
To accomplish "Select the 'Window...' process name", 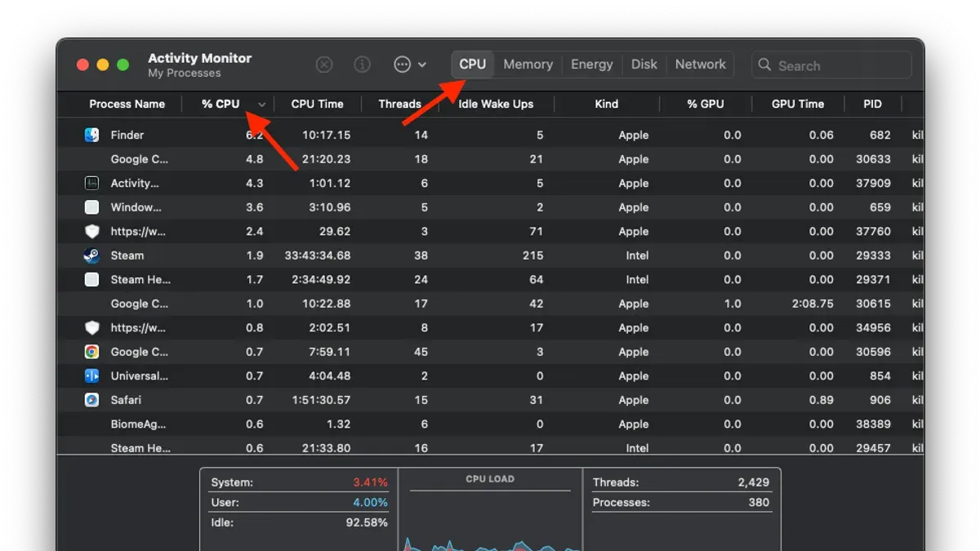I will pyautogui.click(x=136, y=207).
